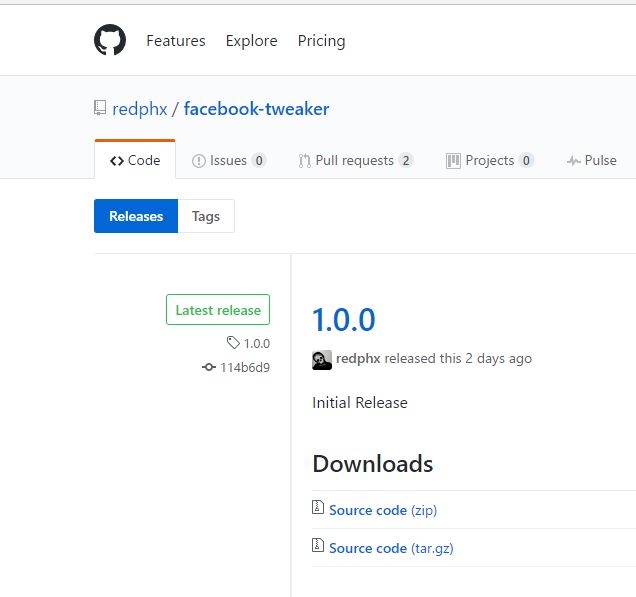Download Source code (tar.gz)

click(x=391, y=548)
